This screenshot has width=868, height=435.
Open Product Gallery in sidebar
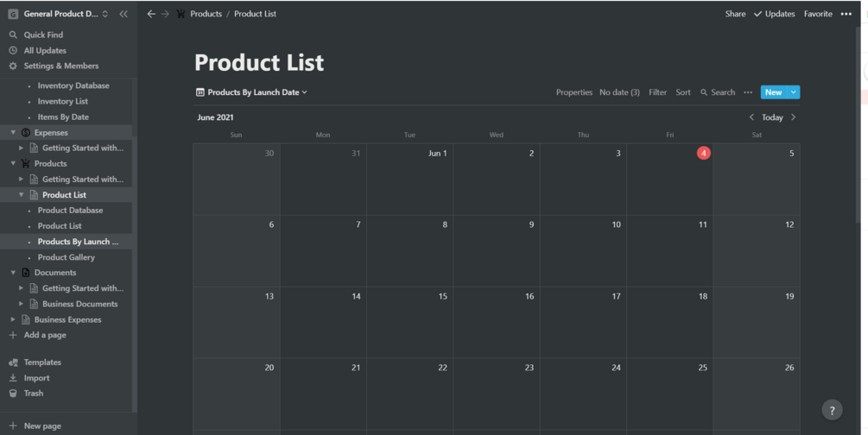pos(67,257)
